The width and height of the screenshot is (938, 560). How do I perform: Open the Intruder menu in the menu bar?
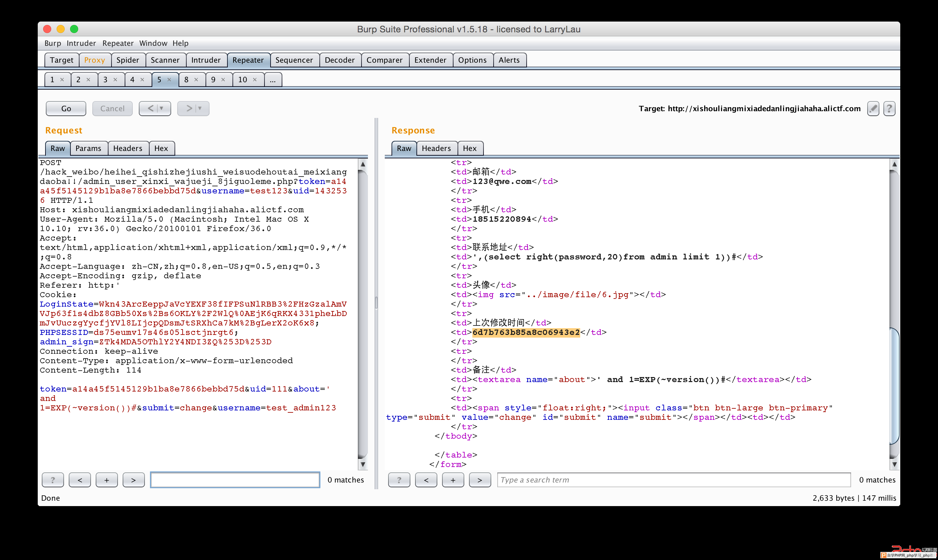tap(82, 43)
